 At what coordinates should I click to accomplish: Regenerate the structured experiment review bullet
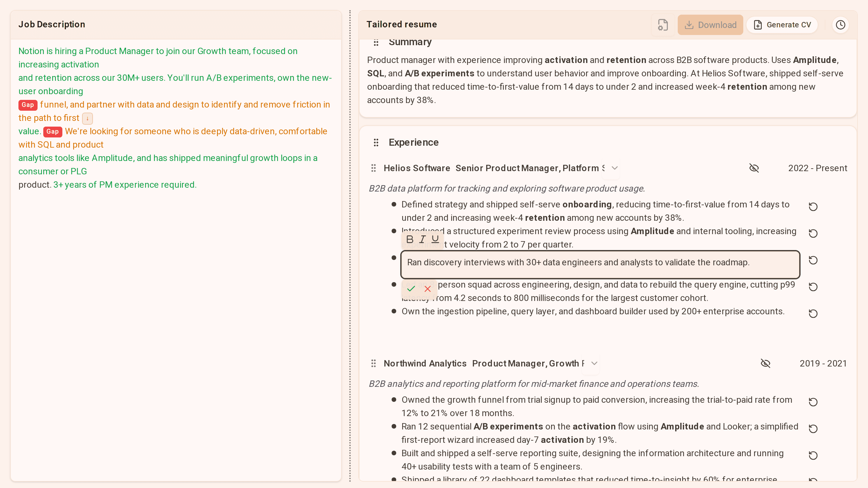pyautogui.click(x=813, y=234)
